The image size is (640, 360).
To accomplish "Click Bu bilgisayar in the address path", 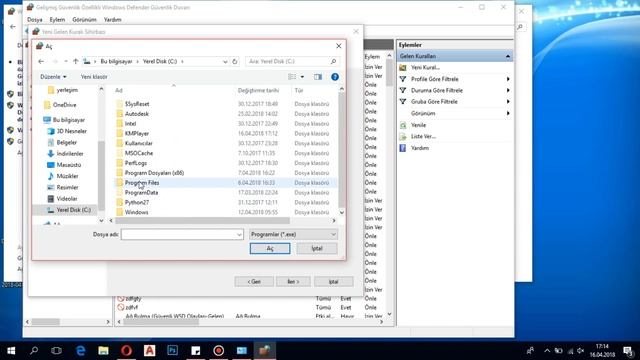I will pos(116,61).
